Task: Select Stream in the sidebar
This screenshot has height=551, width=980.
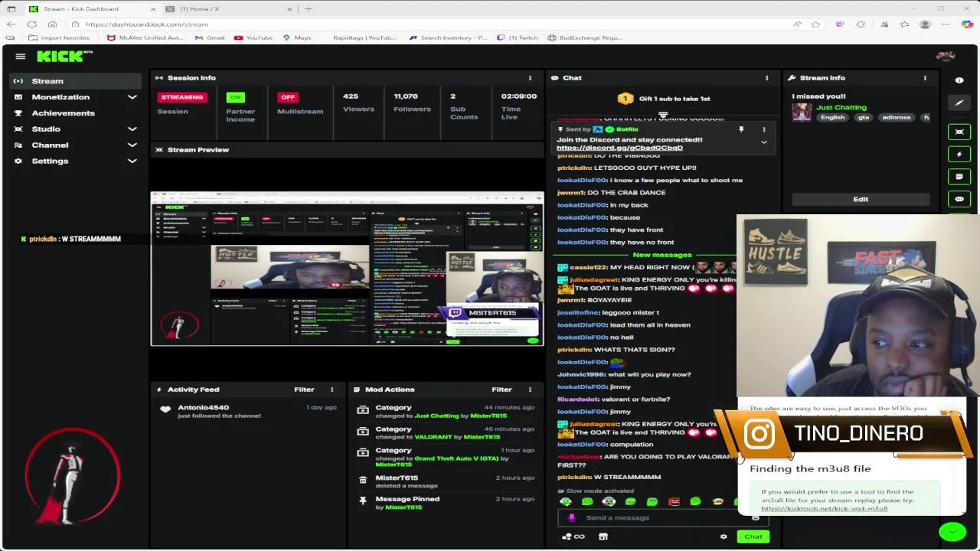Action: click(75, 81)
